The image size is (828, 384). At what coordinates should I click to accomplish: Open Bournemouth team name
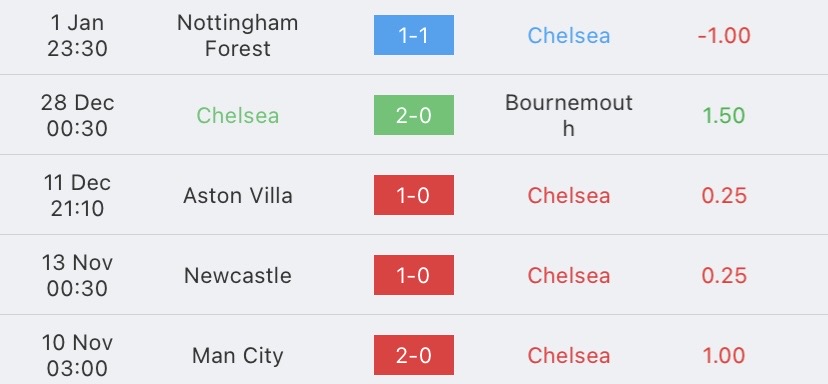coord(569,115)
